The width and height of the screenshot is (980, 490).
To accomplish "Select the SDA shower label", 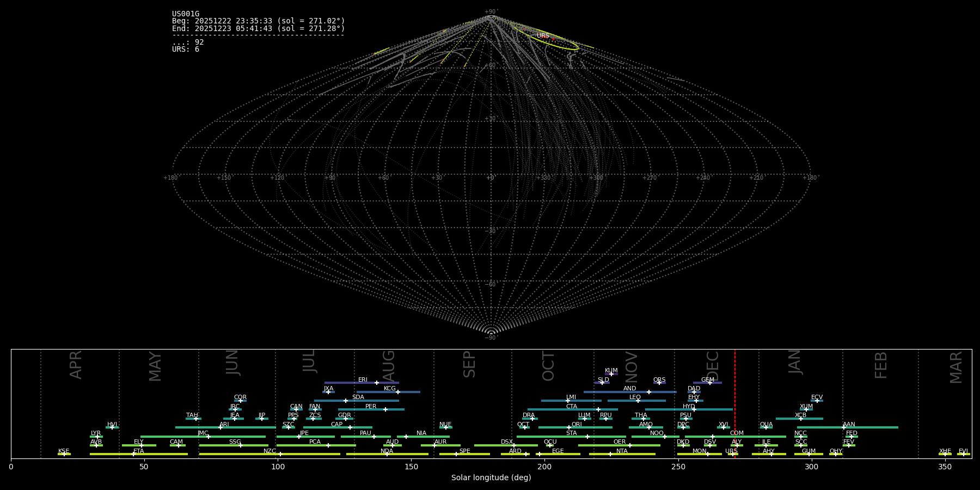I will click(358, 397).
